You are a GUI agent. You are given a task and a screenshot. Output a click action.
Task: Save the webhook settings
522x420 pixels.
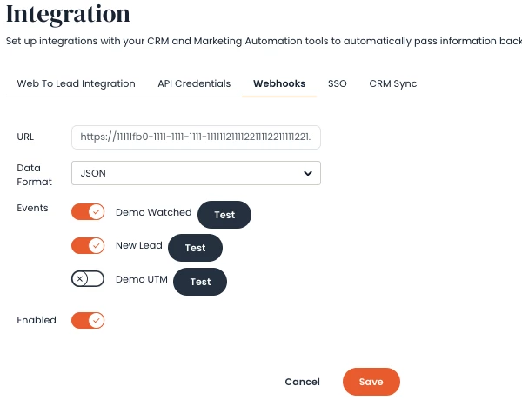371,382
